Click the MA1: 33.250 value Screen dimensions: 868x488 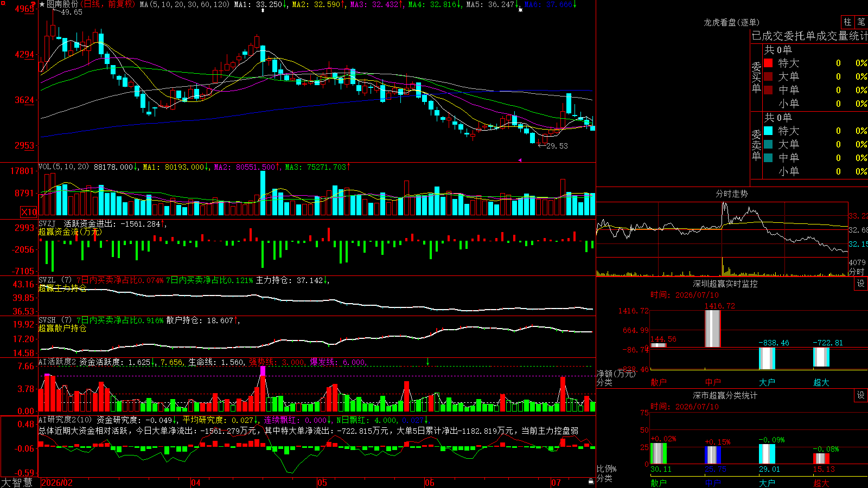pos(258,4)
